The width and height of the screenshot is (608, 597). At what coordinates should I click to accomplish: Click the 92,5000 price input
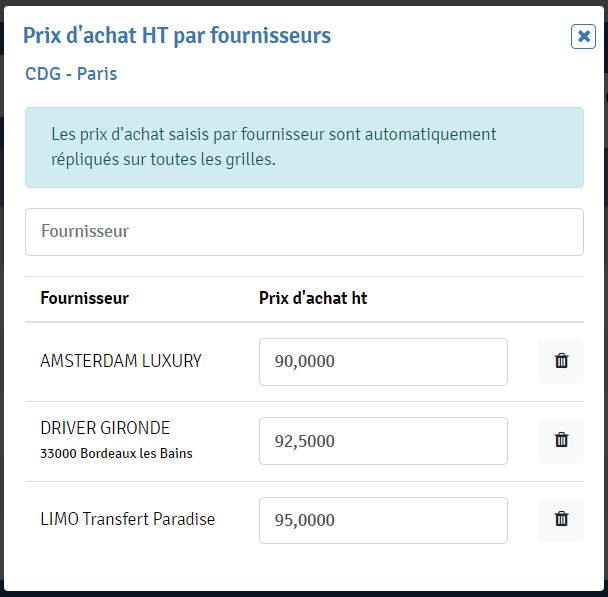tap(383, 441)
